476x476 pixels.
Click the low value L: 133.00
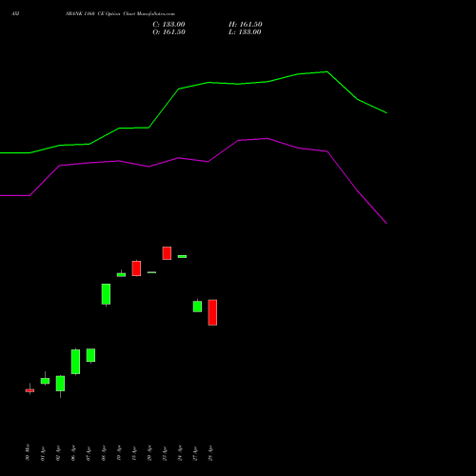click(245, 32)
